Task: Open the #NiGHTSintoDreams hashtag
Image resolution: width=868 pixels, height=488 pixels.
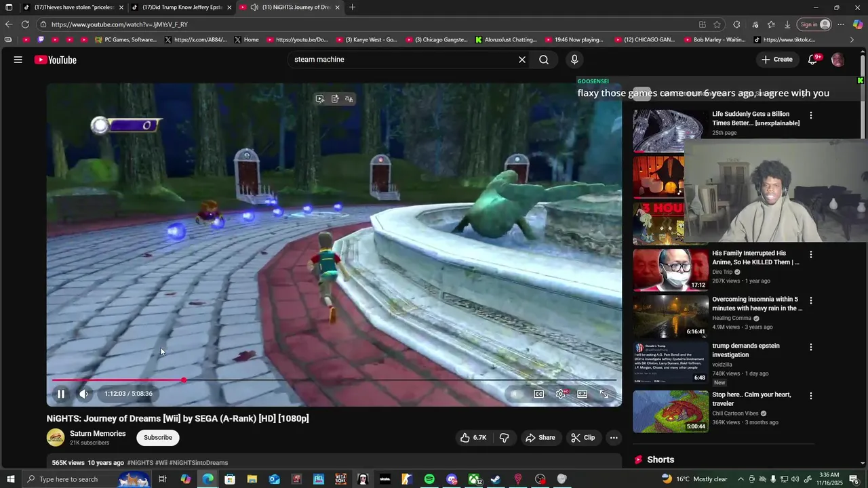Action: (x=199, y=463)
